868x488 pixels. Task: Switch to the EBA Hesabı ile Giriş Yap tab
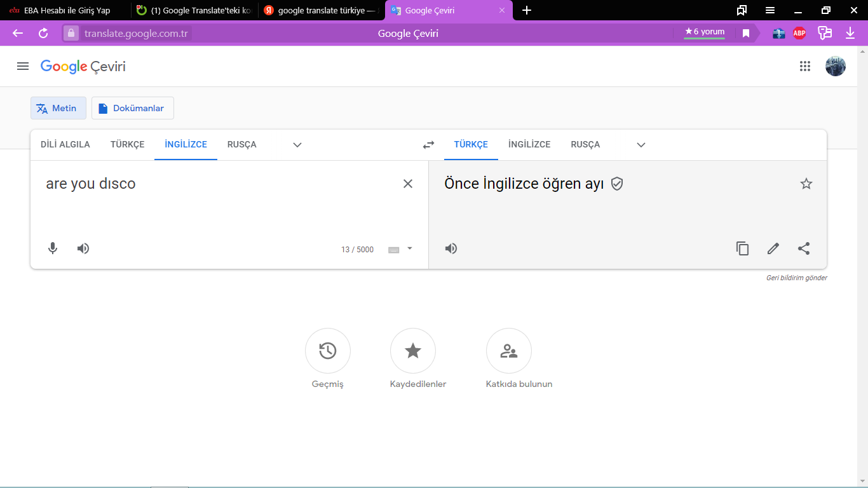[x=65, y=10]
